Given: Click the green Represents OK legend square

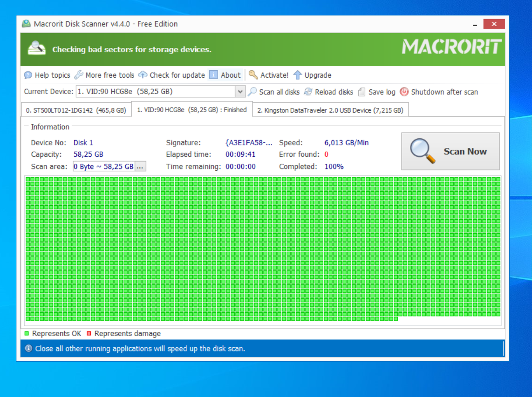Looking at the screenshot, I should coord(27,334).
